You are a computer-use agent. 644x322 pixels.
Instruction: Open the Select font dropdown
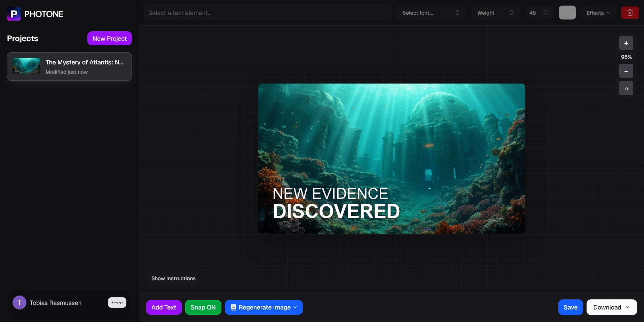[431, 13]
